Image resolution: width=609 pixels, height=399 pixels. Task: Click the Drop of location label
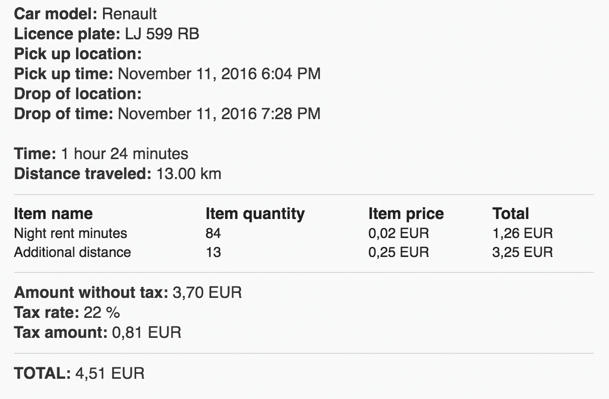78,94
